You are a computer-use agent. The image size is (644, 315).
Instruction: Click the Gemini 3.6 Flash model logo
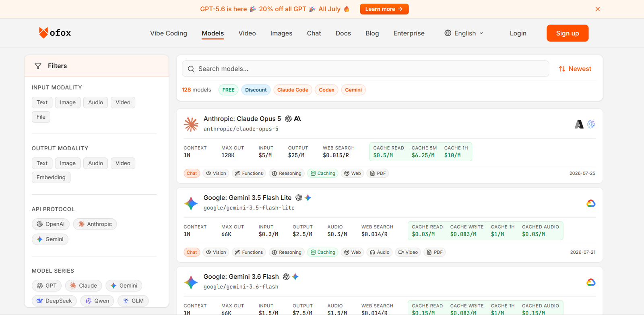click(191, 282)
